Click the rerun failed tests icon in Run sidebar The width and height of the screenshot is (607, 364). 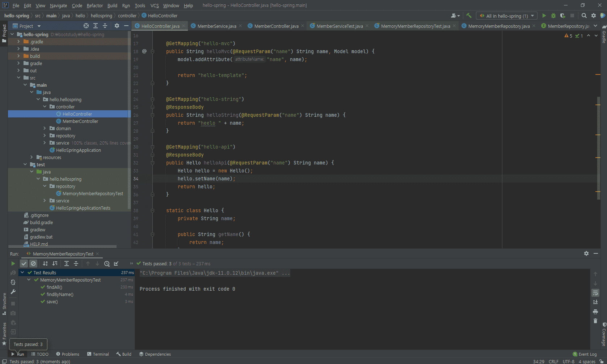tap(13, 273)
